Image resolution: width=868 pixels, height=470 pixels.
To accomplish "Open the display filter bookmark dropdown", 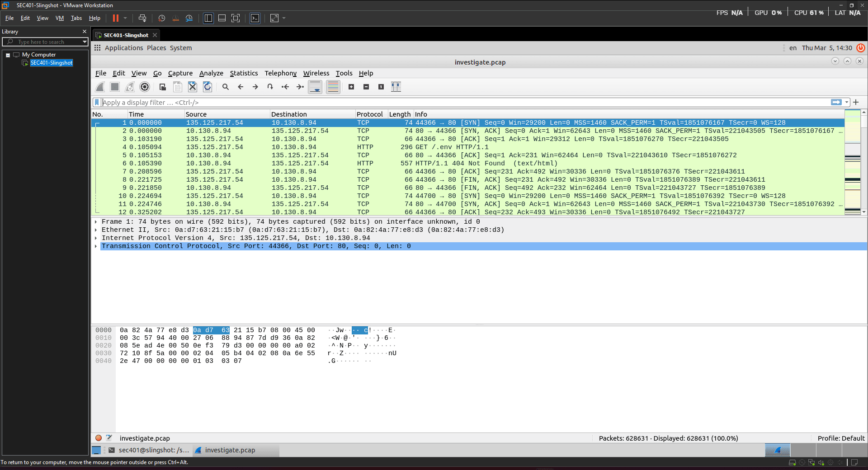I will tap(96, 102).
